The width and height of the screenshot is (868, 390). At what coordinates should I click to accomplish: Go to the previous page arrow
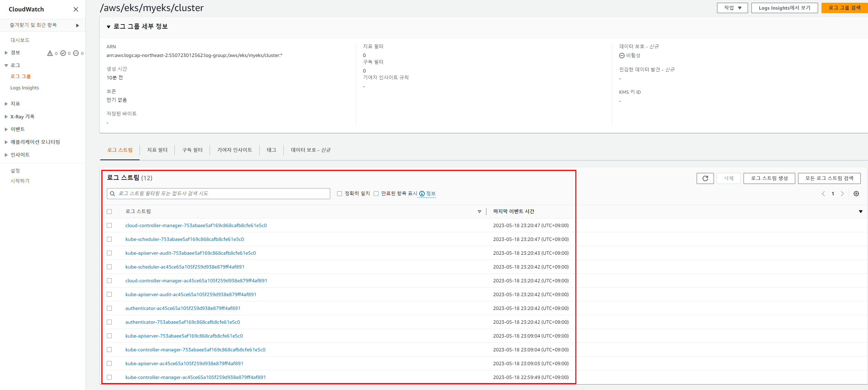point(823,194)
